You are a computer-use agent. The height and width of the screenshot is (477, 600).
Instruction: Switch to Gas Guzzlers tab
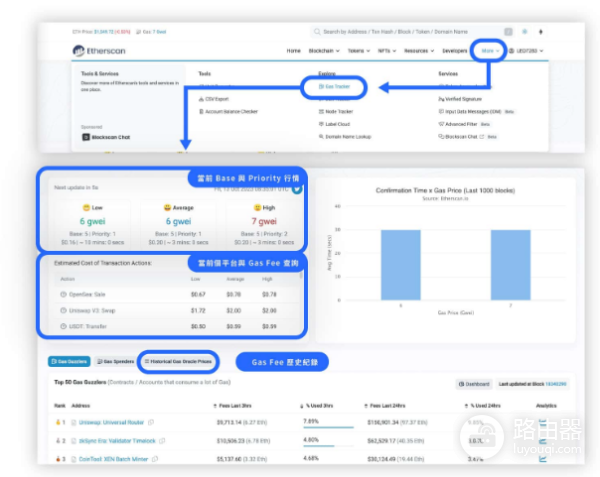click(x=69, y=361)
